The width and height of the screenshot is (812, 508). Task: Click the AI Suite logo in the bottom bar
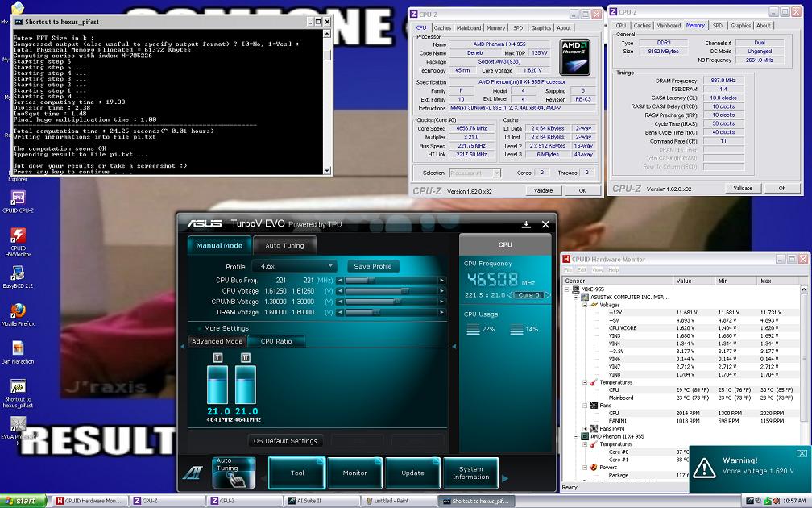[x=192, y=473]
